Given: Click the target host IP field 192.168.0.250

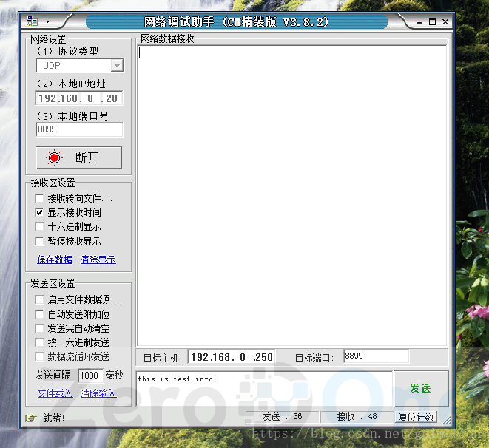Looking at the screenshot, I should 232,357.
